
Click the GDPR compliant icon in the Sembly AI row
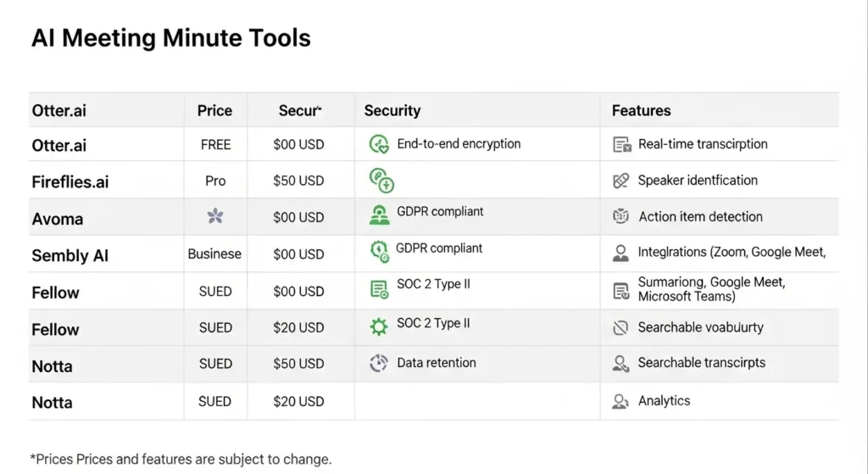pyautogui.click(x=379, y=251)
